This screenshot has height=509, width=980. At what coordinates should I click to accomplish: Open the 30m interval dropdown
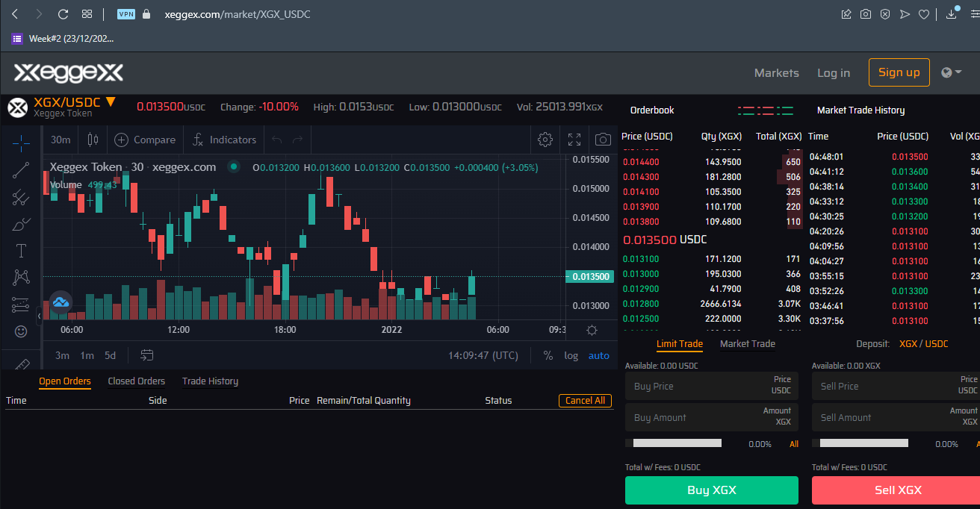pos(61,140)
